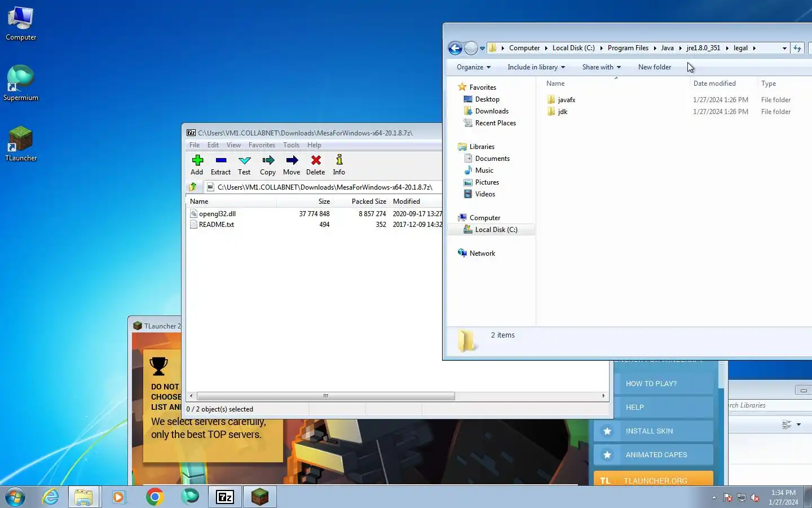
Task: Click the Copy icon in 7-Zip toolbar
Action: [x=268, y=160]
